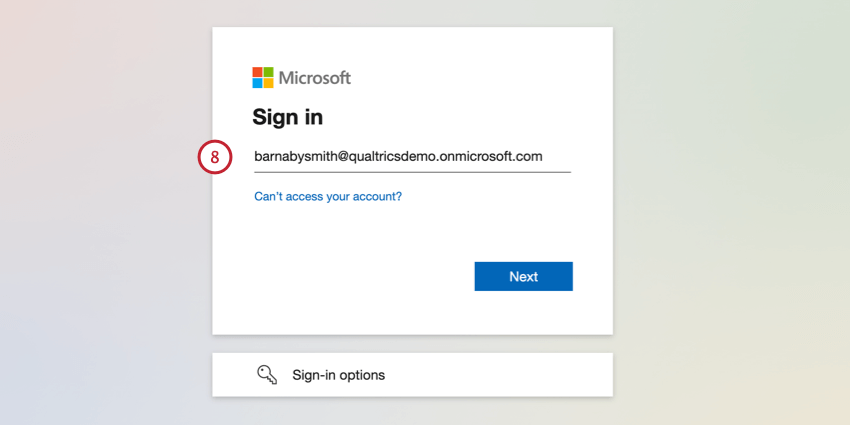Click the red circled number 8 marker
The image size is (850, 425).
[x=215, y=157]
